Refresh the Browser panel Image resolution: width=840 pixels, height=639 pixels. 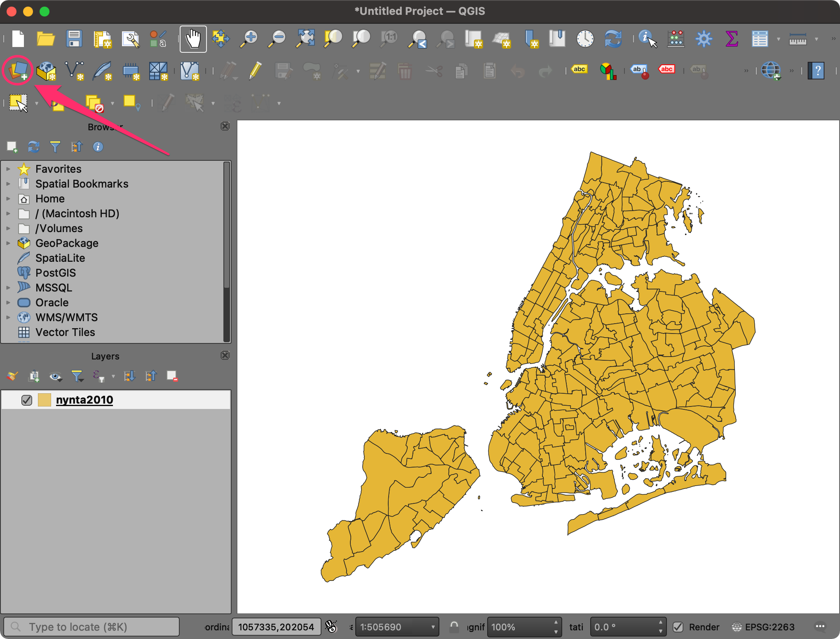pos(34,147)
